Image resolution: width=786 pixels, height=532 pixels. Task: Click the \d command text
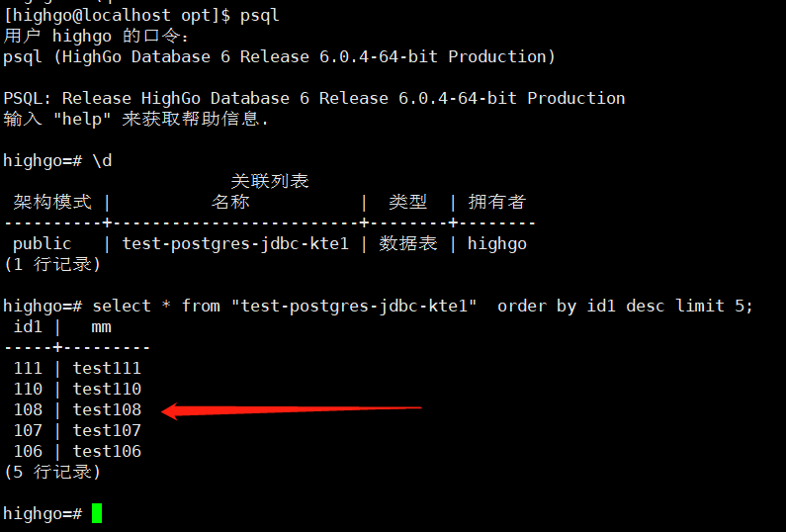click(x=102, y=160)
